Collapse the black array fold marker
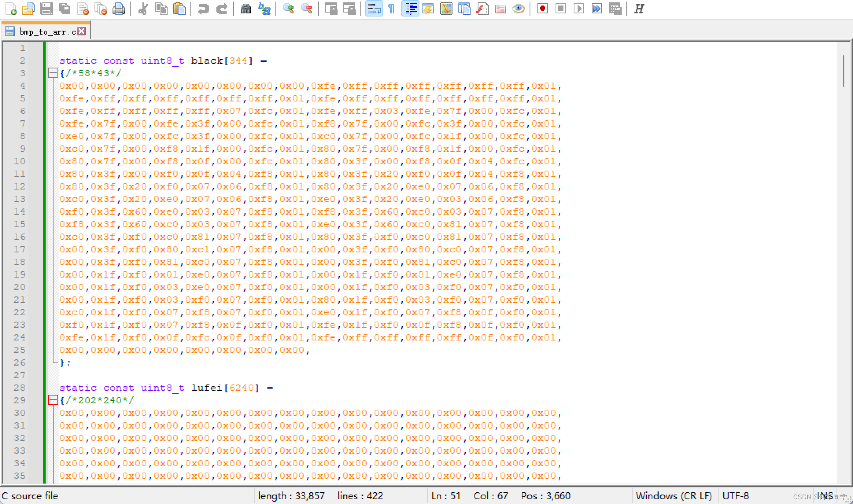 tap(53, 73)
